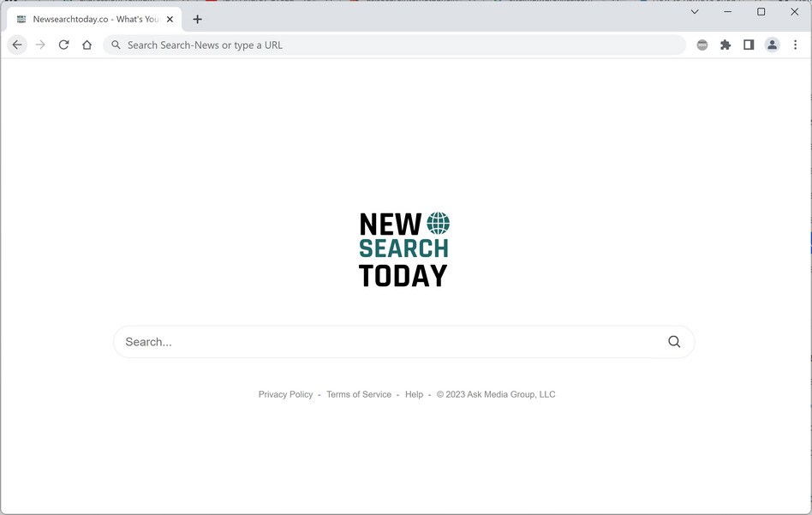
Task: Open the browser home page
Action: click(87, 45)
